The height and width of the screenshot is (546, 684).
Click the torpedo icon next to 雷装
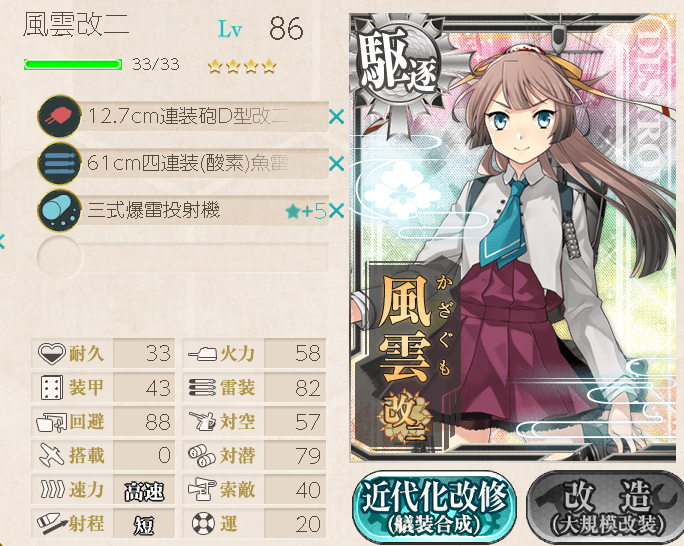coord(202,387)
